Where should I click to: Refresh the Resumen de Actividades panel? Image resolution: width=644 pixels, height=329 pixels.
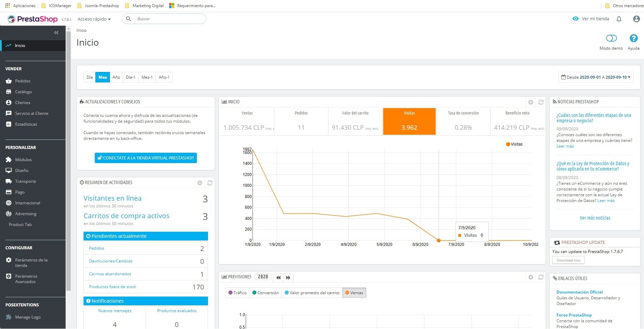coord(210,183)
